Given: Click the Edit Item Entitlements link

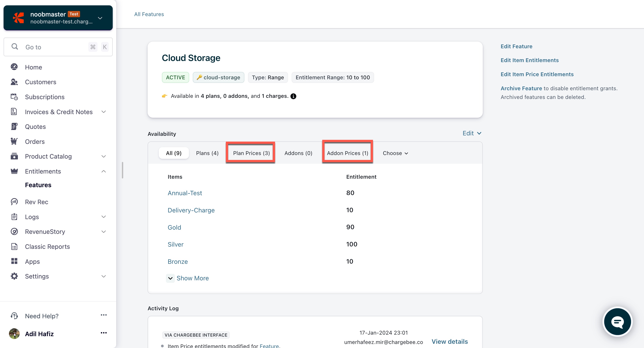Looking at the screenshot, I should [x=529, y=60].
